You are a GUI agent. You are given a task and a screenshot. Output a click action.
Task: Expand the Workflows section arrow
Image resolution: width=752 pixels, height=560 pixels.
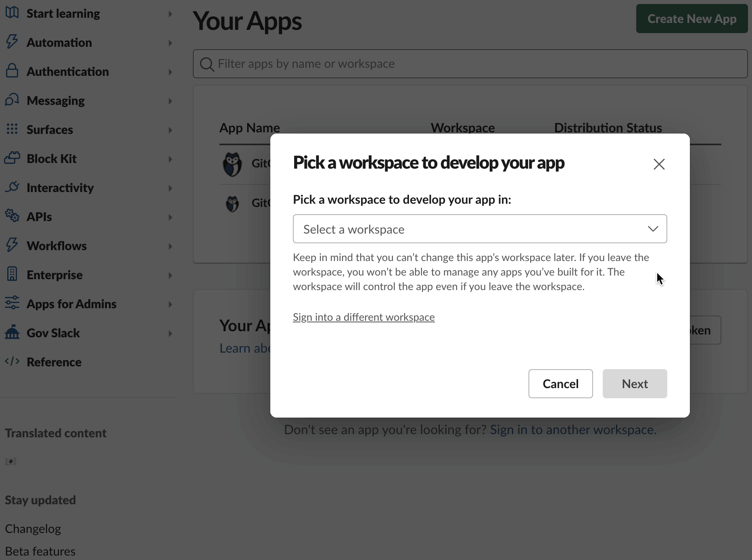tap(170, 247)
